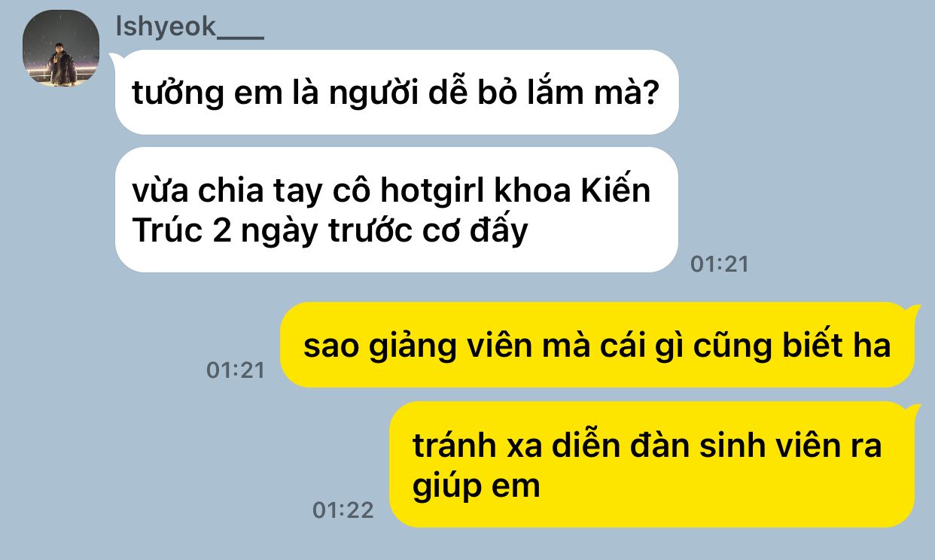Select the message "tưởng em là người dễ bỏ lắm mà?"

click(397, 93)
